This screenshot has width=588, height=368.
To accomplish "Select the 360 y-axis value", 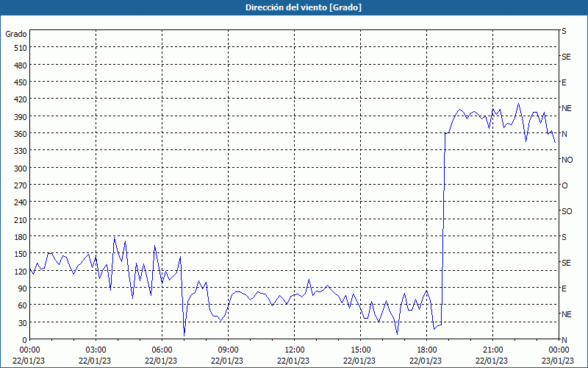I will (21, 134).
